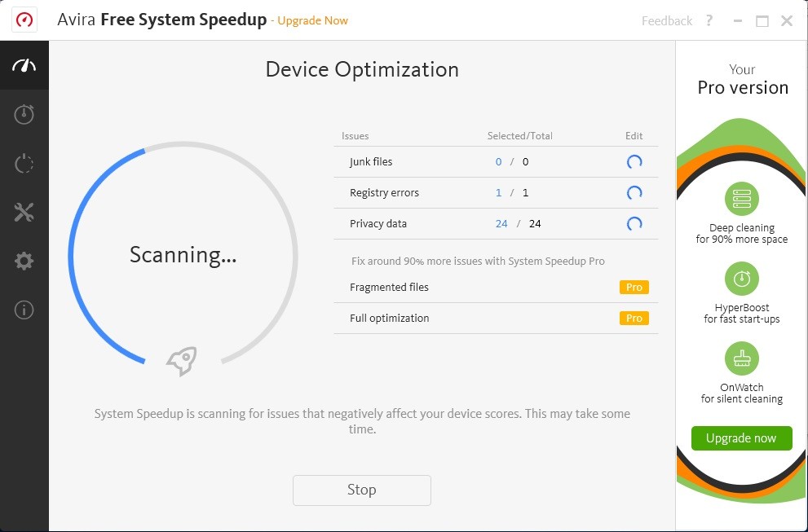Click the Junk files selected count 0
The height and width of the screenshot is (532, 808).
point(498,161)
